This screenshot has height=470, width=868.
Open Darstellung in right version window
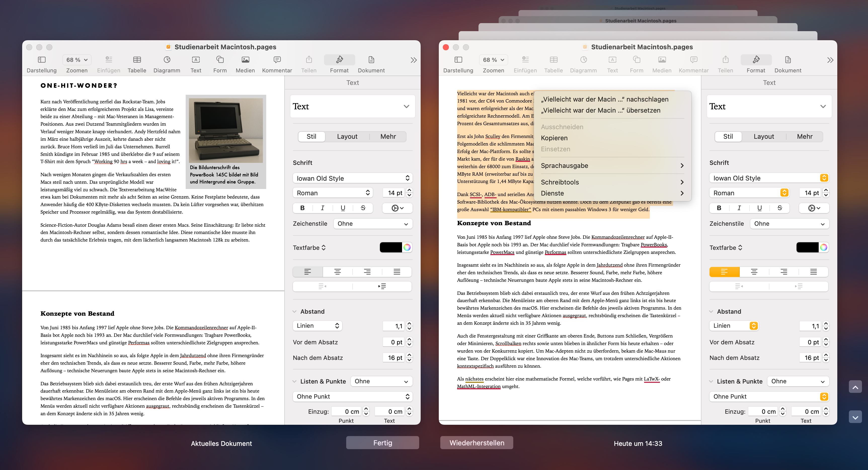click(x=458, y=64)
